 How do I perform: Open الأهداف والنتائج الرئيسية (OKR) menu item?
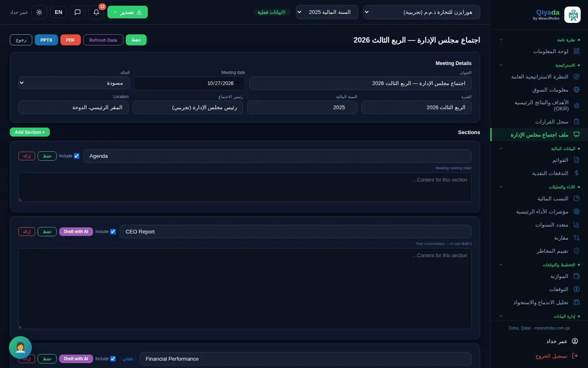point(539,105)
